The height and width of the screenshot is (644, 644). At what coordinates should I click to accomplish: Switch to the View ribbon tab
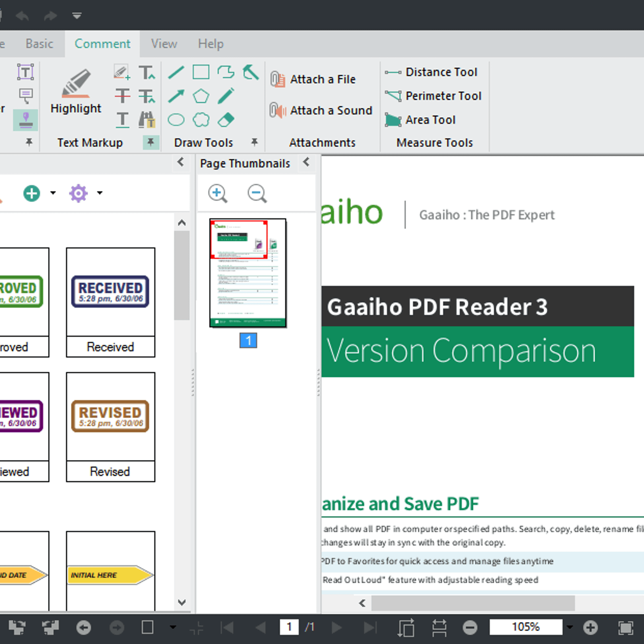coord(164,43)
